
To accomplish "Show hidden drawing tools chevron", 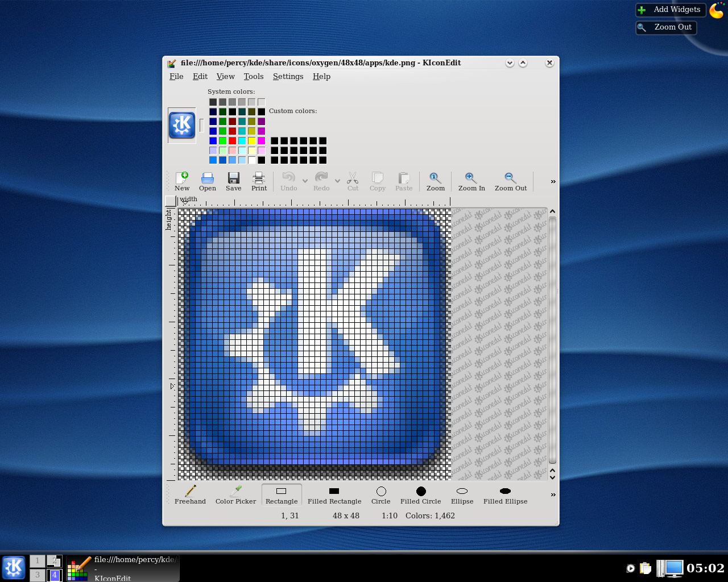I will pyautogui.click(x=553, y=495).
